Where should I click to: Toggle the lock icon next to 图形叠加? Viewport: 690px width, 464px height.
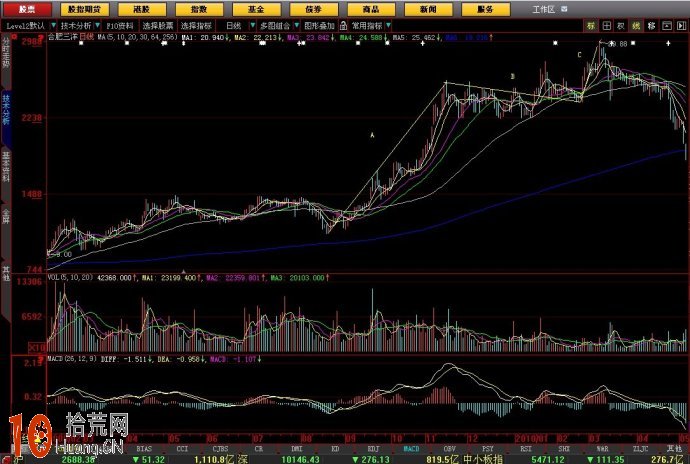tap(344, 26)
